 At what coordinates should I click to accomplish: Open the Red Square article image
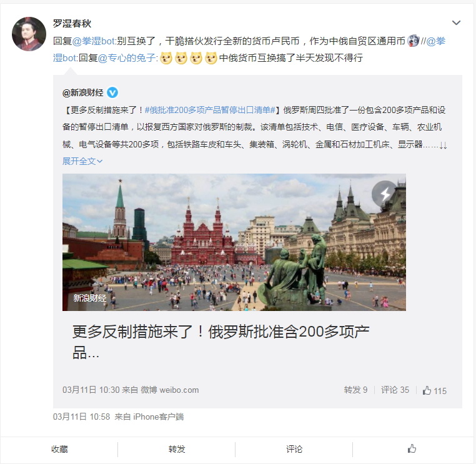(234, 242)
